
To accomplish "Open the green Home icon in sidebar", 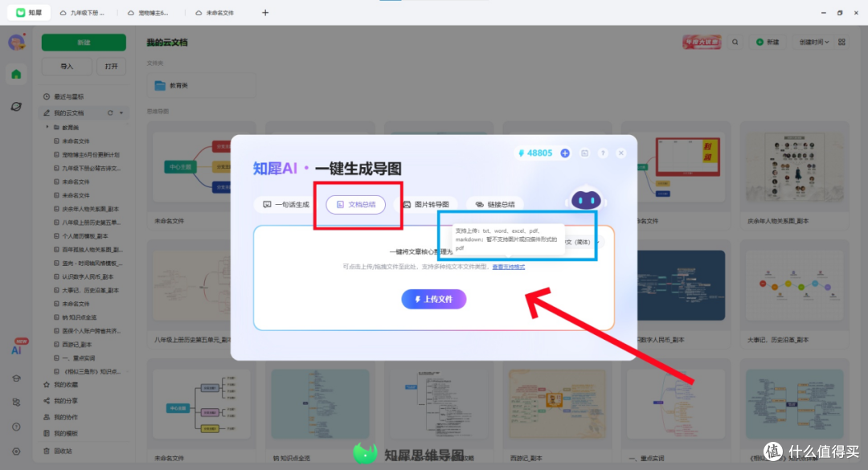I will coord(16,74).
